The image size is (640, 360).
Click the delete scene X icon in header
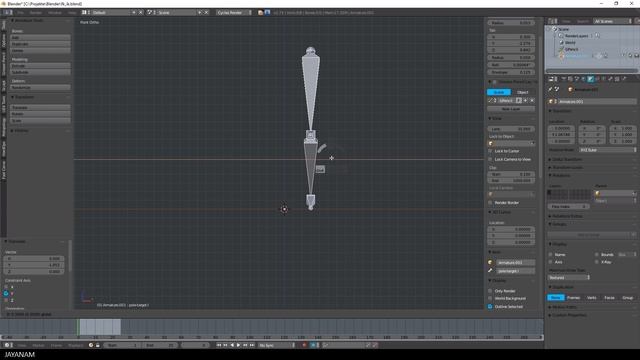tap(206, 13)
